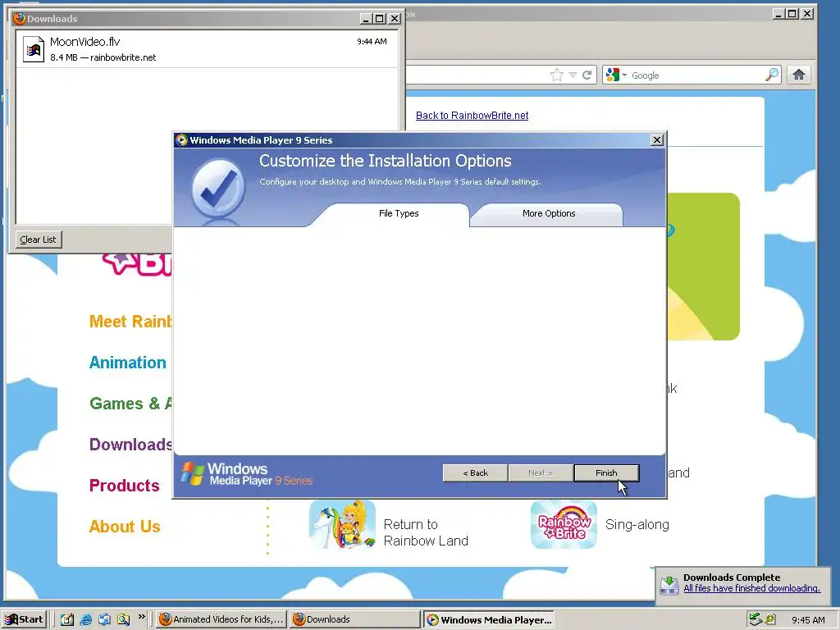Open the Back to RainbowBrite.net link
The height and width of the screenshot is (630, 840).
pos(472,116)
